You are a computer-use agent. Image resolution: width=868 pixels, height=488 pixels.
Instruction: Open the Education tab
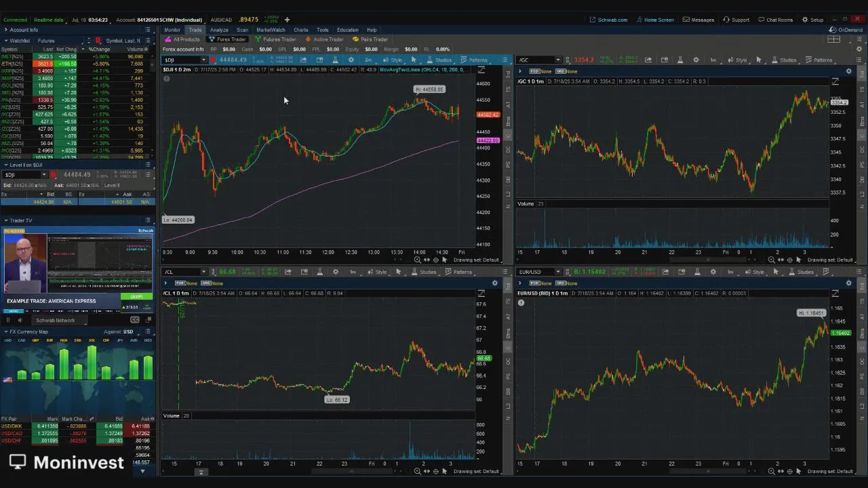pos(347,30)
